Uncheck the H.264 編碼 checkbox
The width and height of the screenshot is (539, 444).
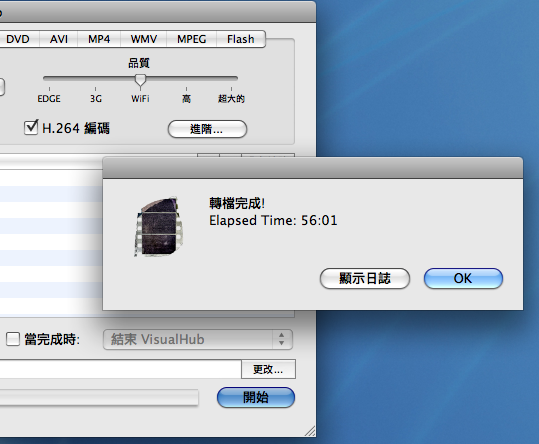[x=31, y=127]
